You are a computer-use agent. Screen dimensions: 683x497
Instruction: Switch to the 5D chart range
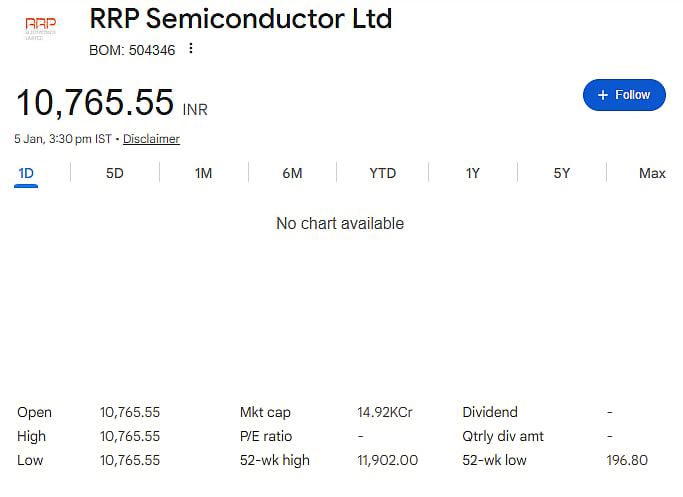point(115,173)
